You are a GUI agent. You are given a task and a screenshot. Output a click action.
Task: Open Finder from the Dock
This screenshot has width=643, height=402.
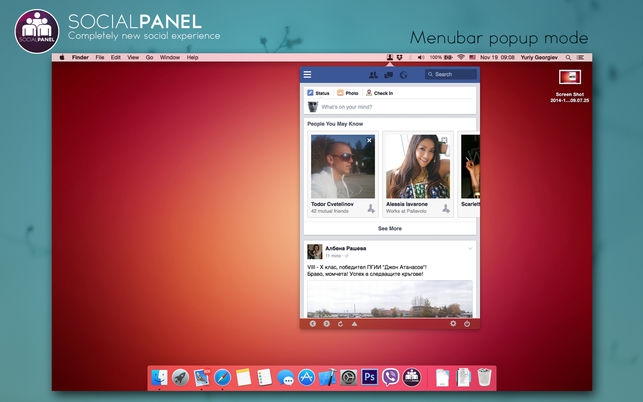point(160,377)
